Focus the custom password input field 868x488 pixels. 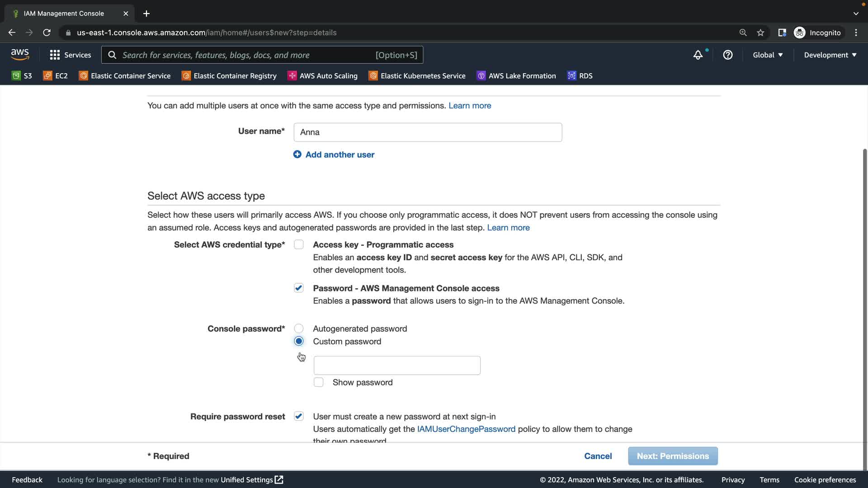click(396, 365)
